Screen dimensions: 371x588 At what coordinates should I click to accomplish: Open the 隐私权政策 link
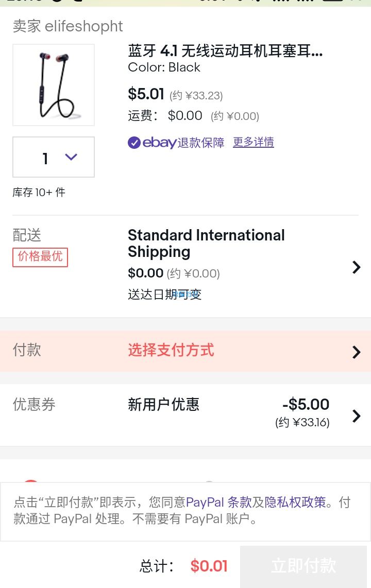(x=295, y=501)
